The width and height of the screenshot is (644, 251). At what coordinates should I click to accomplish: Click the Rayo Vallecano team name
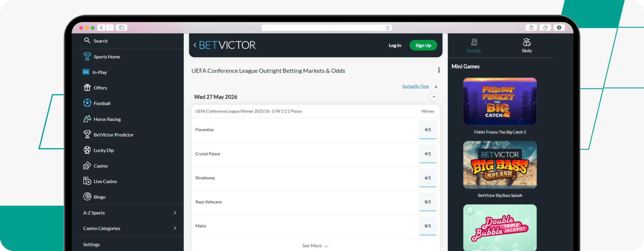[x=209, y=202]
